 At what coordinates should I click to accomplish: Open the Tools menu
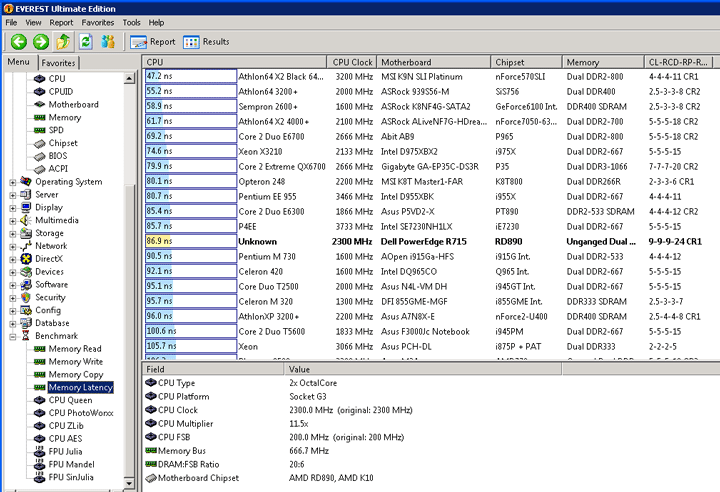(131, 23)
